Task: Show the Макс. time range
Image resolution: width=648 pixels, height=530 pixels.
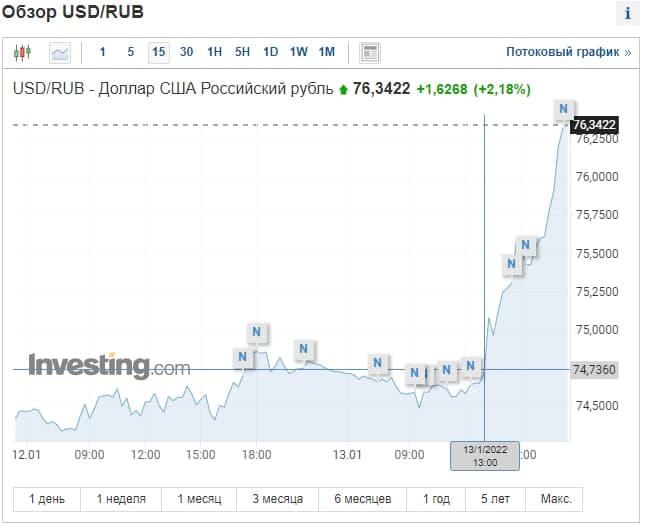Action: 556,499
